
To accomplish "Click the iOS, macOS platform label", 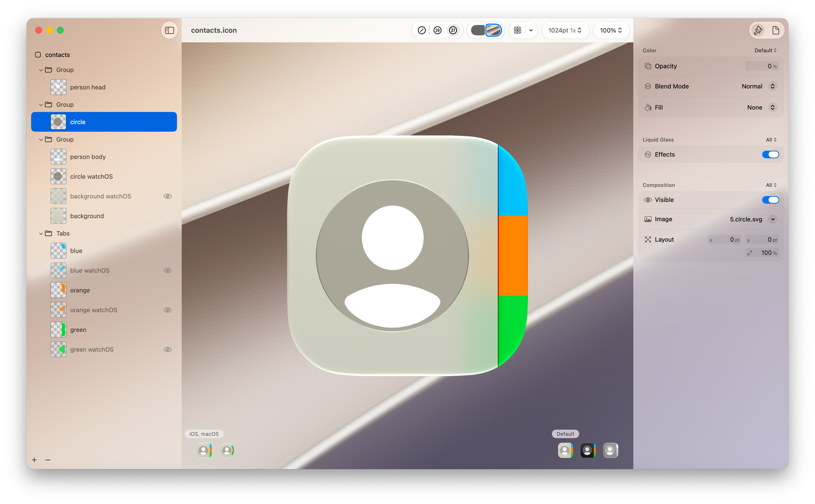I will [204, 434].
